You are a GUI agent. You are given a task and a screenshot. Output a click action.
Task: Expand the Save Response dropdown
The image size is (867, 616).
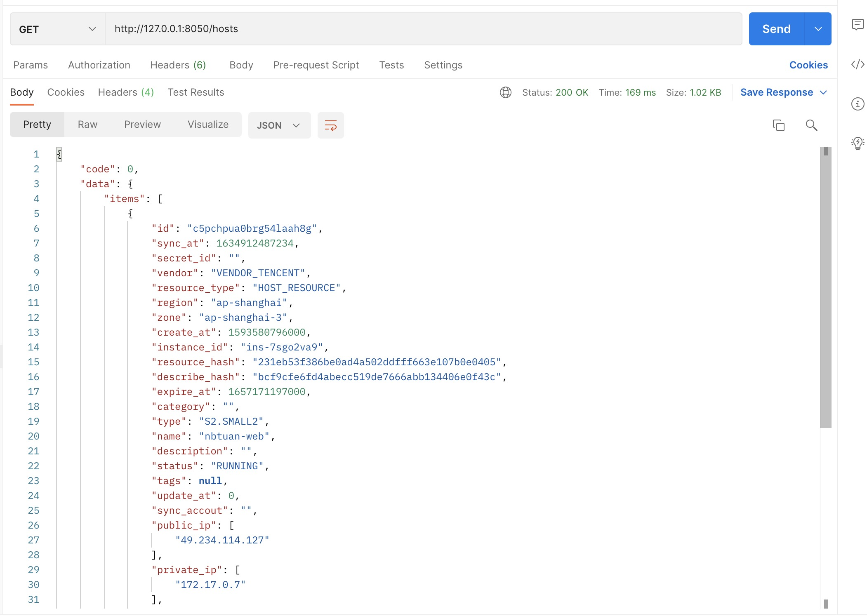click(x=823, y=92)
